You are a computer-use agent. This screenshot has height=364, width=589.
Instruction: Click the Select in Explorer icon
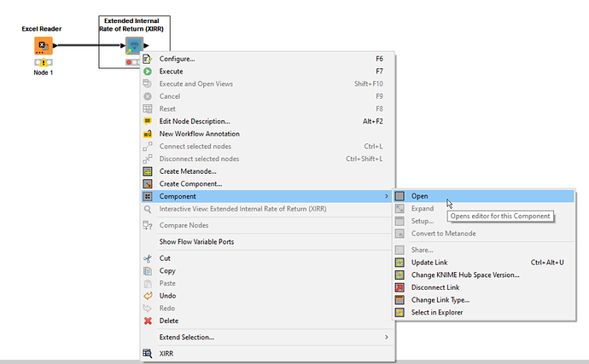coord(399,312)
